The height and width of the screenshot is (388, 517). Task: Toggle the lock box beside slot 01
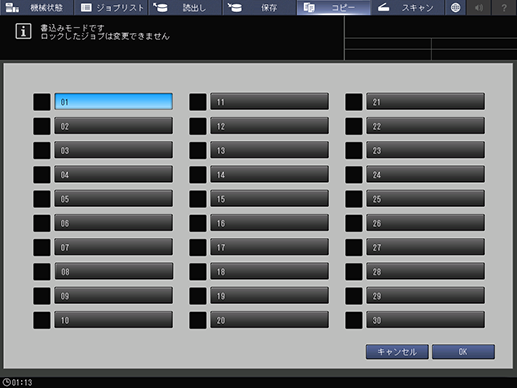point(42,102)
